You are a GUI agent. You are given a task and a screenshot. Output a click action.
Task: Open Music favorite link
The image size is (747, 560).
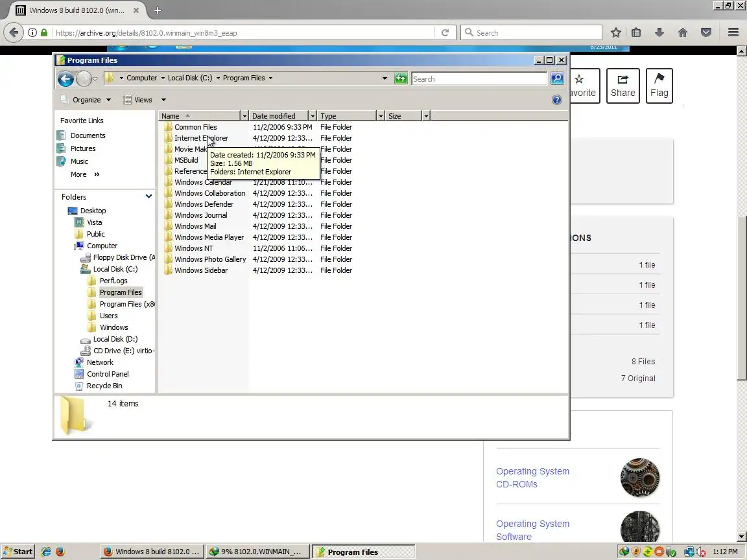[79, 161]
